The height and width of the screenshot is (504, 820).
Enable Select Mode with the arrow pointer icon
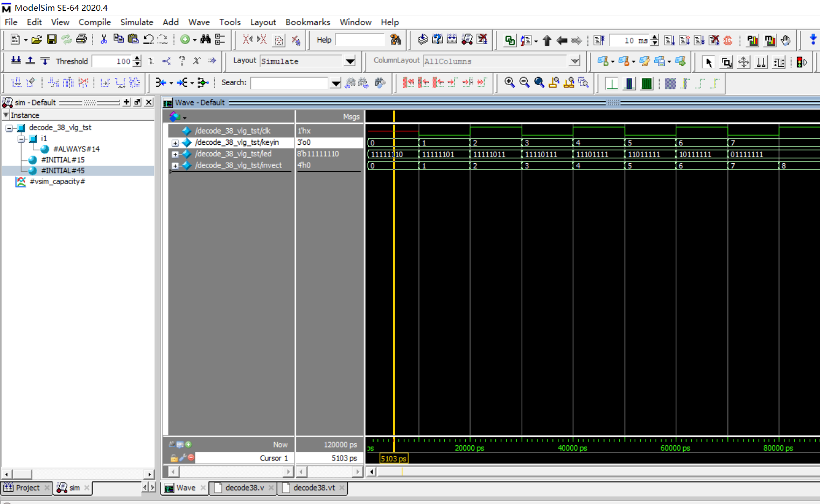(x=709, y=62)
